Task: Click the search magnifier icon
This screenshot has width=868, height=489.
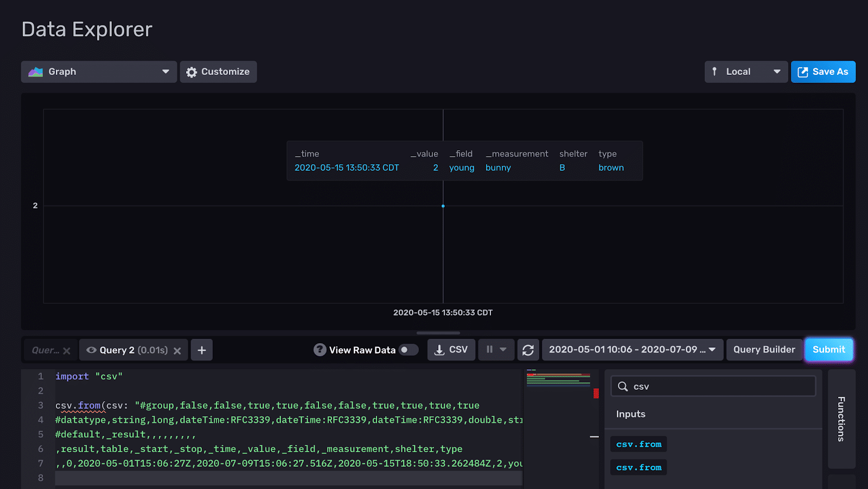Action: (623, 387)
